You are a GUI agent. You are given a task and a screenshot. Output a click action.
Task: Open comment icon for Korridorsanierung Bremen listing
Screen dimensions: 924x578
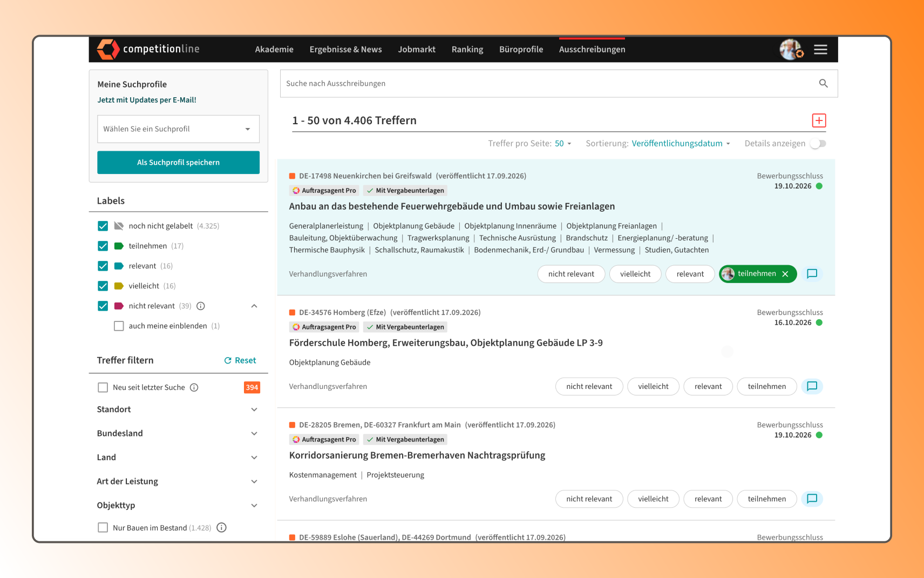pyautogui.click(x=812, y=499)
